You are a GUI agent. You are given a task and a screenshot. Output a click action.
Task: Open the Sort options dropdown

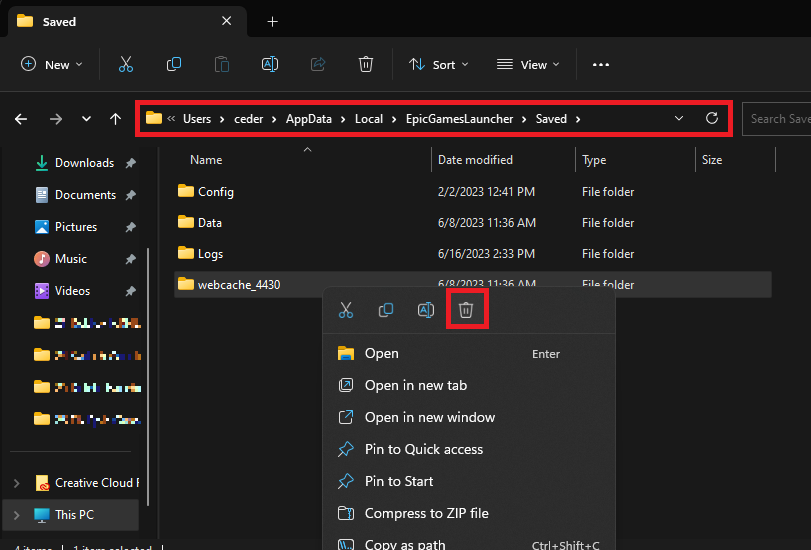pyautogui.click(x=435, y=64)
